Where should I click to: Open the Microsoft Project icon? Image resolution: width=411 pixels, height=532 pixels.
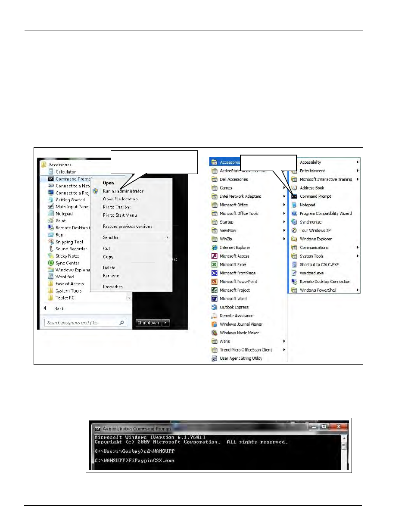coord(214,290)
